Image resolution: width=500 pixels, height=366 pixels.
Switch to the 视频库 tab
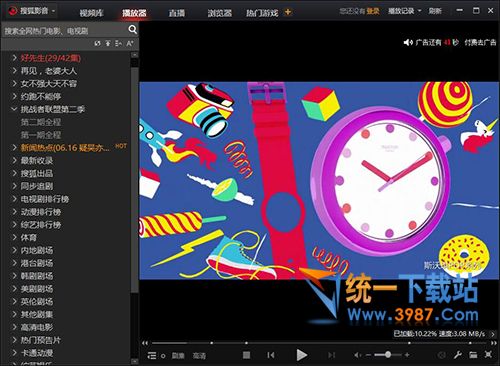coord(91,13)
